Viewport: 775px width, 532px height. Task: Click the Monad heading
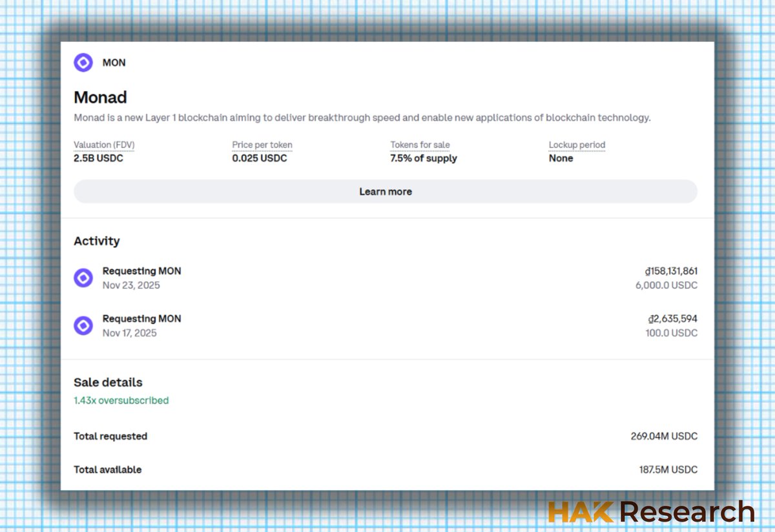[x=100, y=97]
